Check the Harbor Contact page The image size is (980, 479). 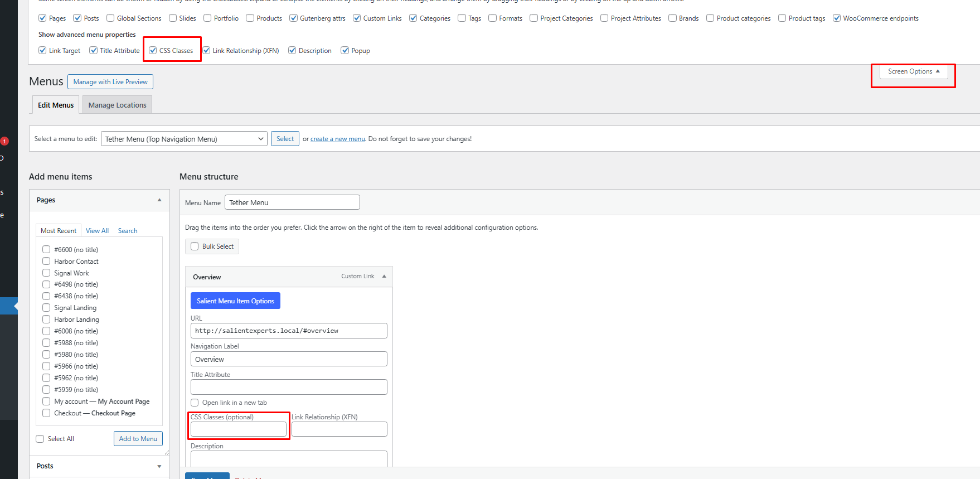point(46,262)
